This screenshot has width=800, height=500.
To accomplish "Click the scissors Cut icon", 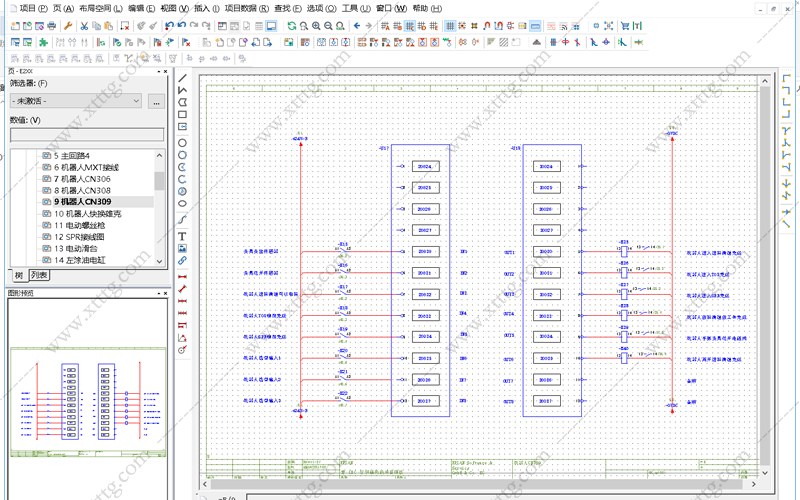I will click(85, 26).
